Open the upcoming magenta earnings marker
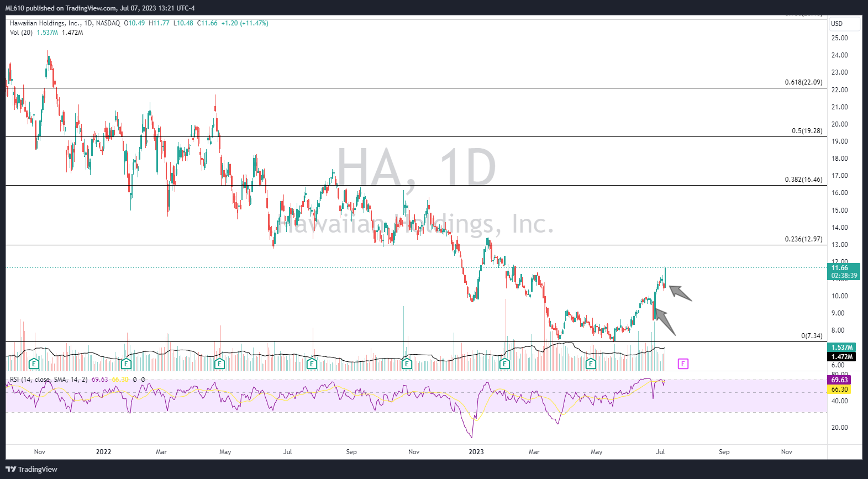Viewport: 868px width, 479px height. [683, 364]
